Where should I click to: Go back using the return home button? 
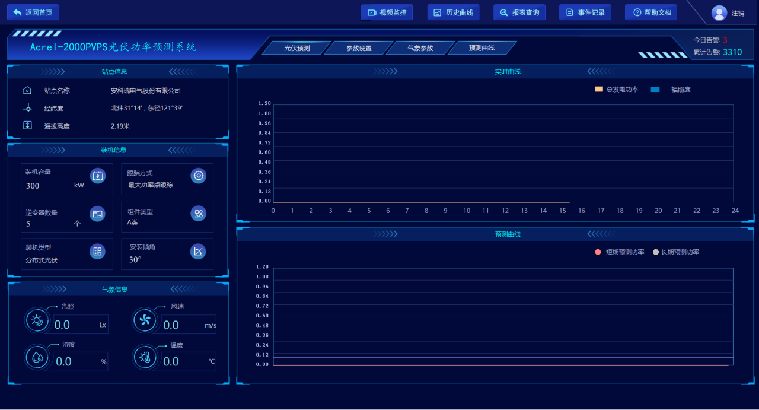pyautogui.click(x=33, y=12)
